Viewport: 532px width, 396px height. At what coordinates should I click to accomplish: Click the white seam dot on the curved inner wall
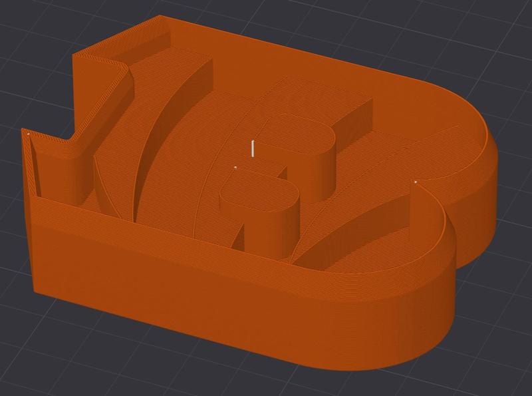coord(416,182)
